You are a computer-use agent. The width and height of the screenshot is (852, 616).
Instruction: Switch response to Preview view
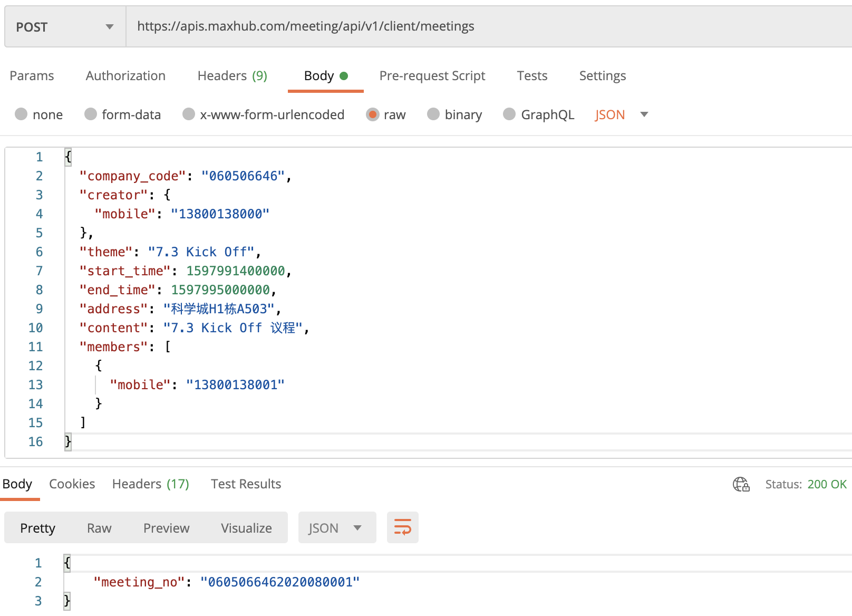click(x=166, y=528)
